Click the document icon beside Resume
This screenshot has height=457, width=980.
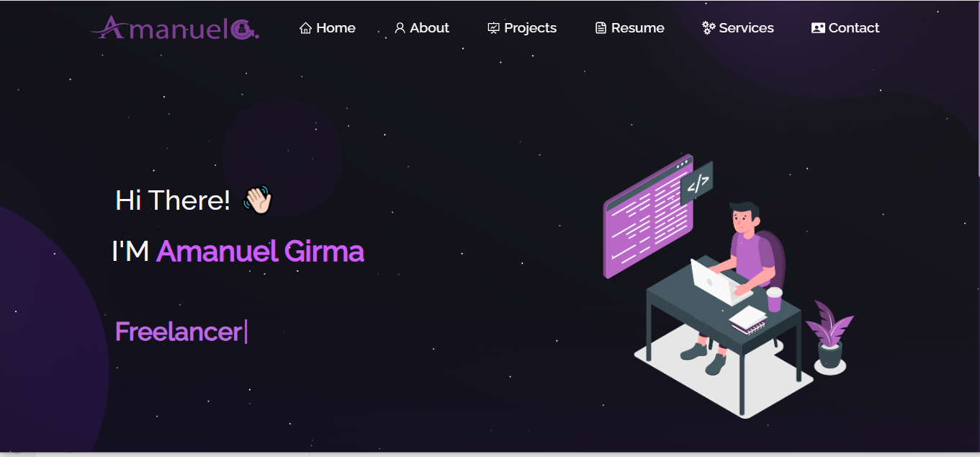pyautogui.click(x=601, y=28)
